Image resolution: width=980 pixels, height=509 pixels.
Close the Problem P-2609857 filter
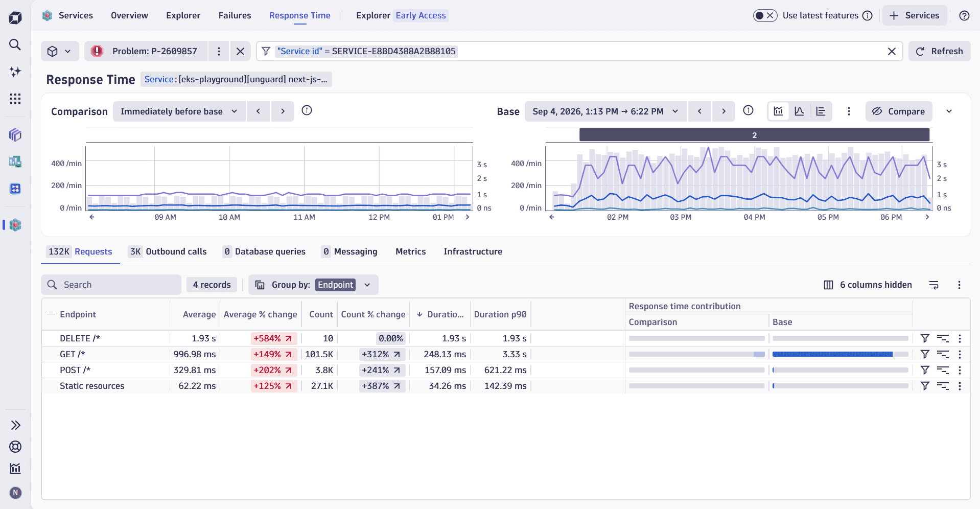[240, 51]
